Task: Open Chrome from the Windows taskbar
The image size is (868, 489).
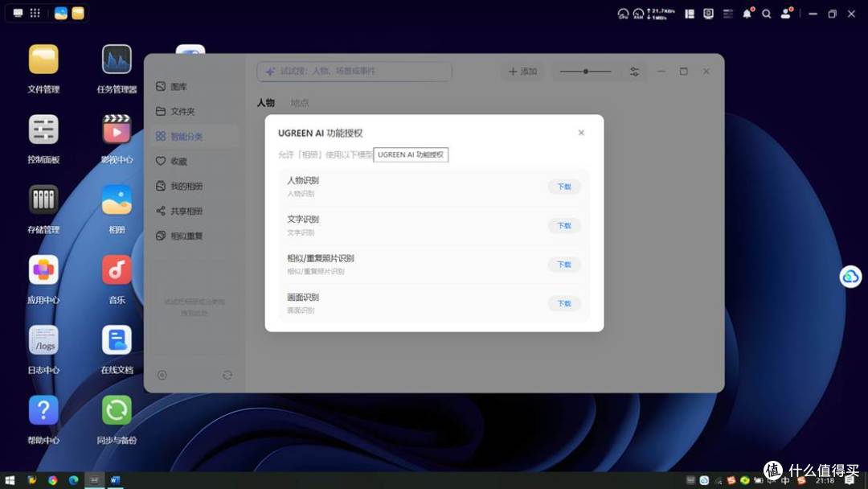Action: 52,480
